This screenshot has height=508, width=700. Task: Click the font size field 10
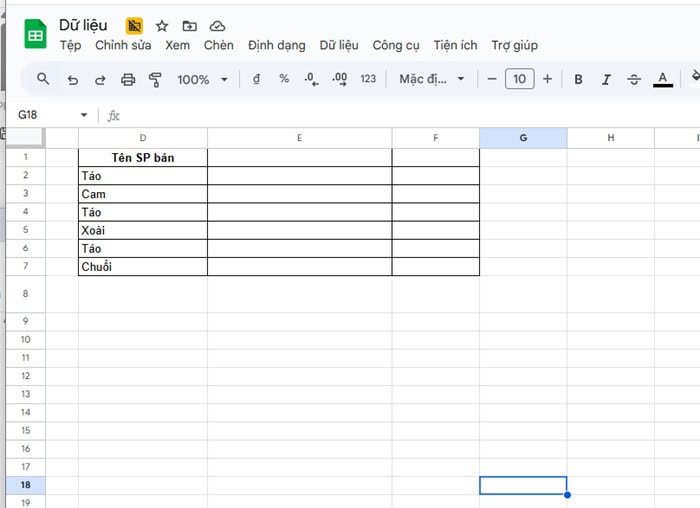[x=520, y=79]
